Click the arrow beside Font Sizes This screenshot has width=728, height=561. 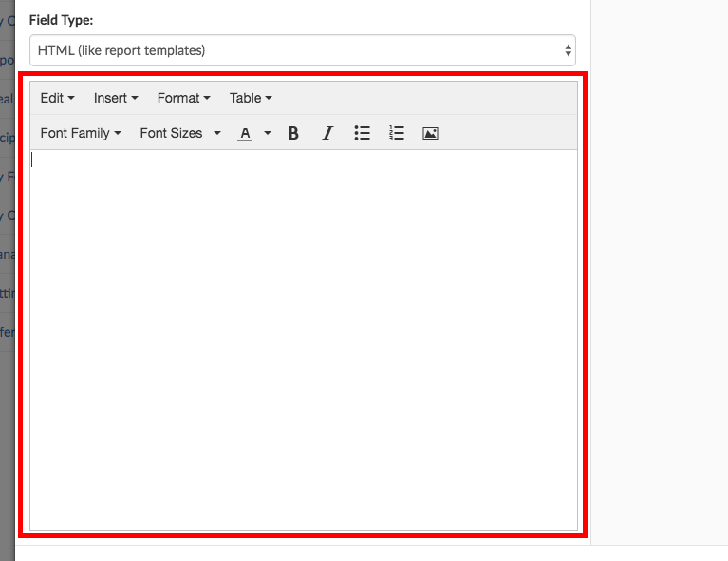(x=217, y=134)
